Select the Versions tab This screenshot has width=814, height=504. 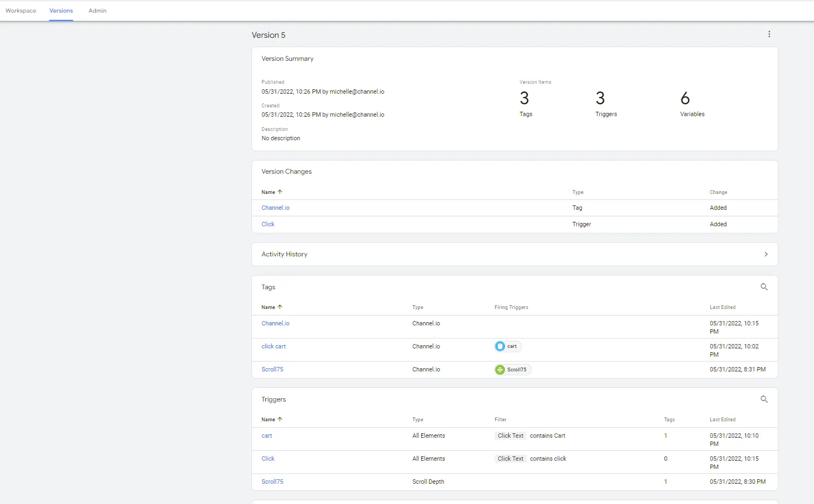(61, 11)
